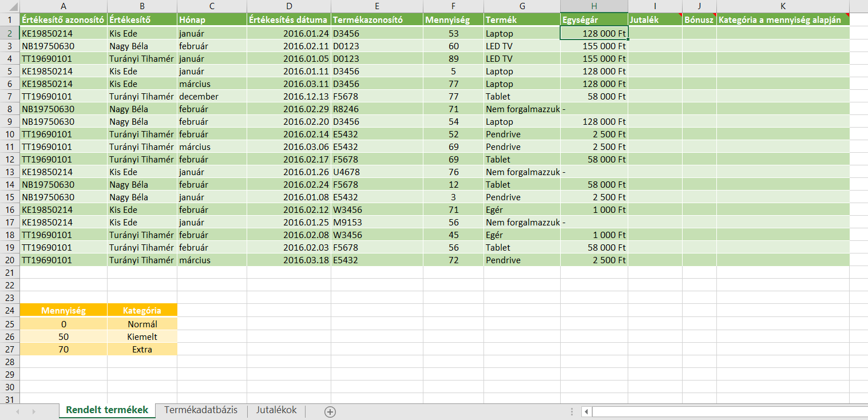868x420 pixels.
Task: Click the horizontal scrollbar track
Action: (727, 411)
